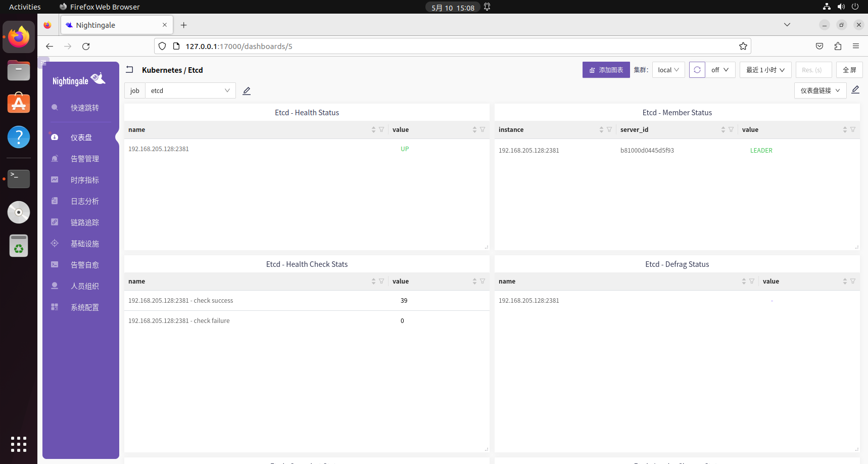
Task: Filter Health Status value column
Action: (x=483, y=130)
